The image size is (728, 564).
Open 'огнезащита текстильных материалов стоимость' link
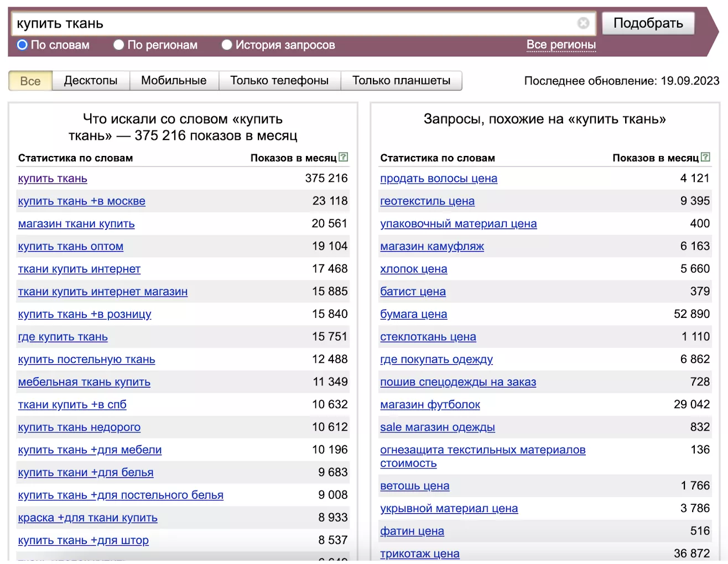[482, 456]
